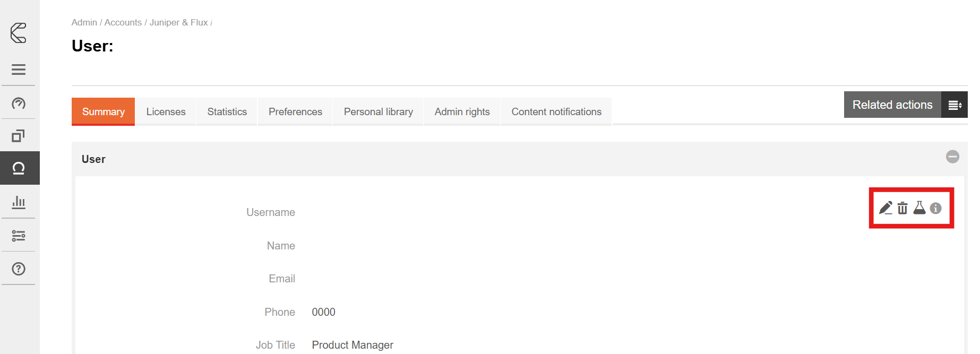Open the sliders settings icon

(x=19, y=236)
